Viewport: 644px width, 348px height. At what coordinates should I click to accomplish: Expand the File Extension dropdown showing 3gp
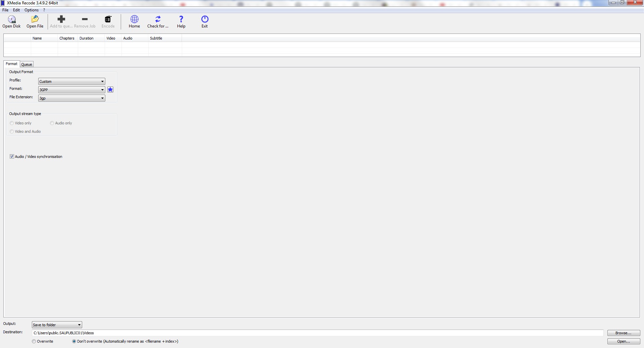tap(72, 98)
